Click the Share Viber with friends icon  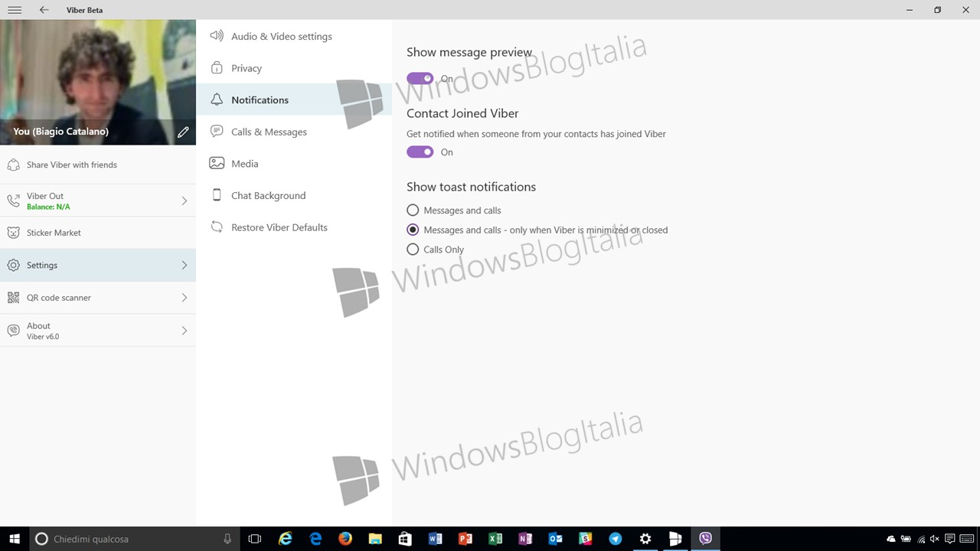tap(13, 165)
